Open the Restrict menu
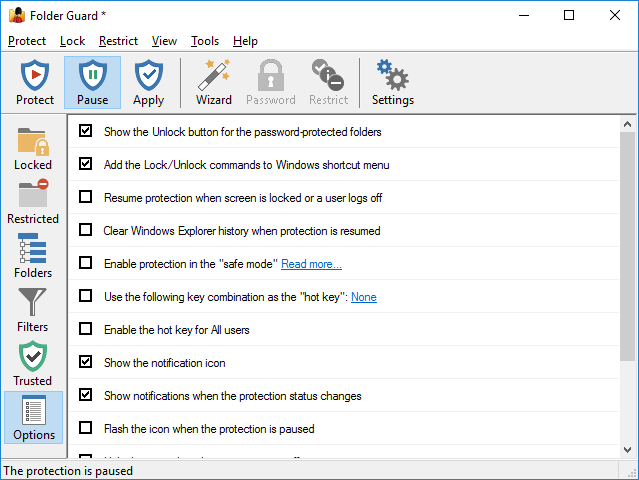The width and height of the screenshot is (639, 480). [119, 41]
